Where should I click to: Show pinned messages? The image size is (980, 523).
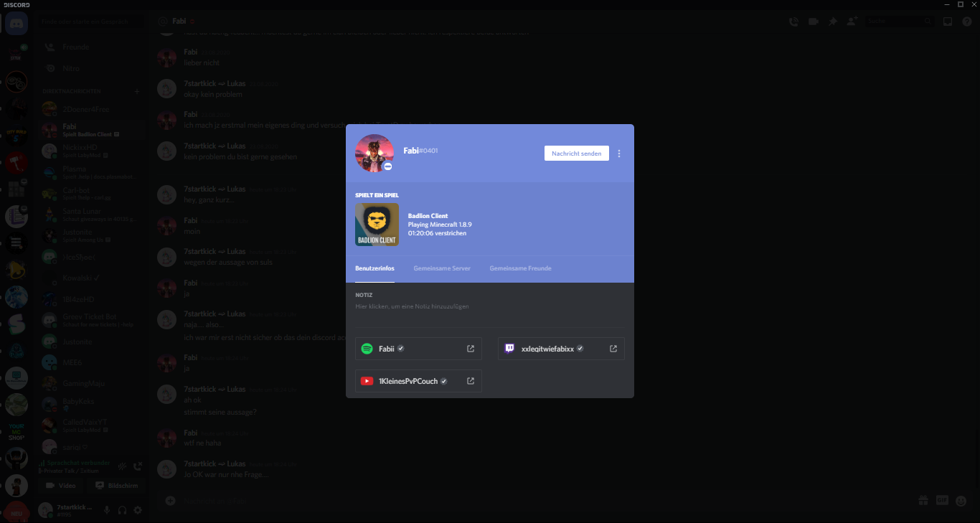[x=832, y=22]
